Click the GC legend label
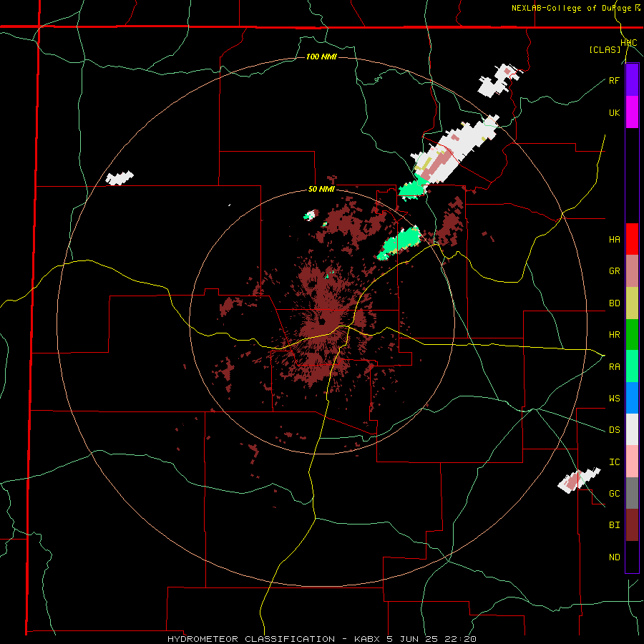This screenshot has width=644, height=644. (x=614, y=494)
